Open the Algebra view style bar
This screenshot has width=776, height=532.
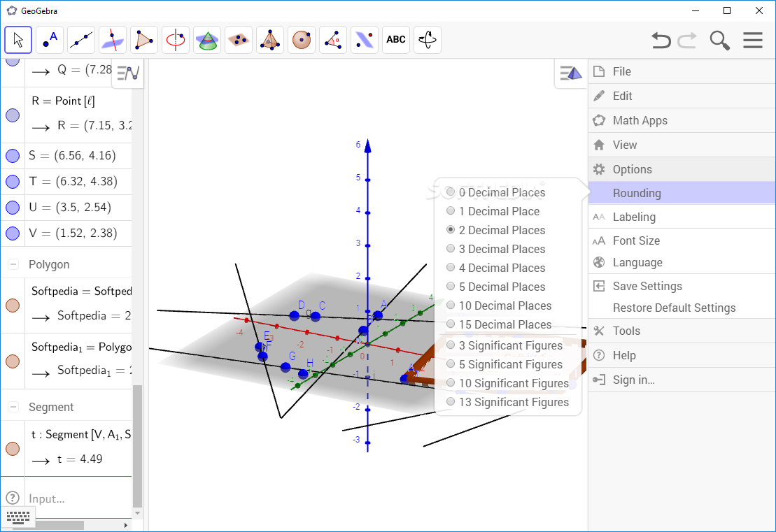pyautogui.click(x=128, y=73)
